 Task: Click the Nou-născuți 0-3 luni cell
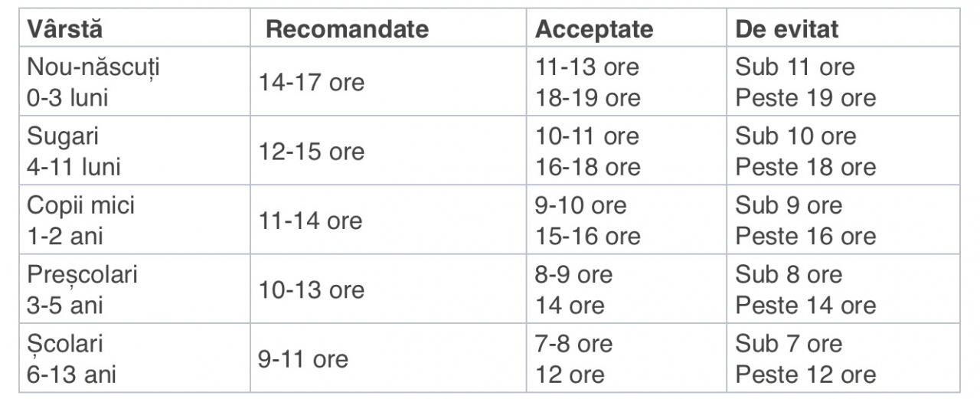click(93, 83)
